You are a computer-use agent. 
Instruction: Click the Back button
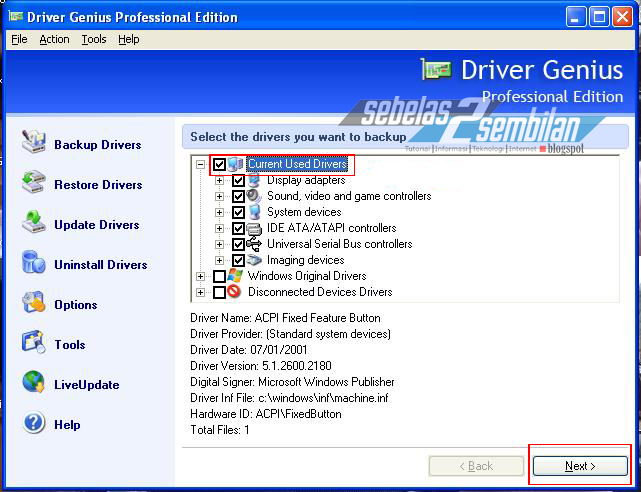(x=476, y=466)
